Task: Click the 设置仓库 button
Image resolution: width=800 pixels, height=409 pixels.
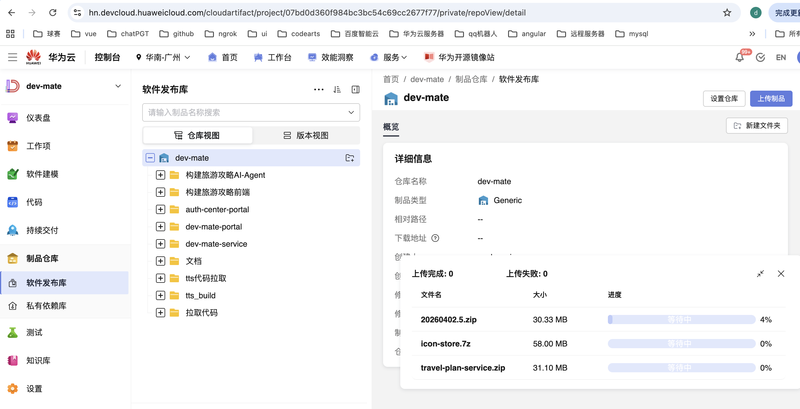Action: tap(724, 99)
